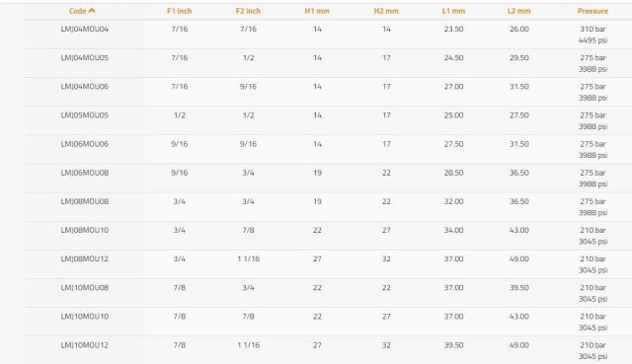This screenshot has width=632, height=364.
Task: Click the Pressure column header
Action: [592, 11]
